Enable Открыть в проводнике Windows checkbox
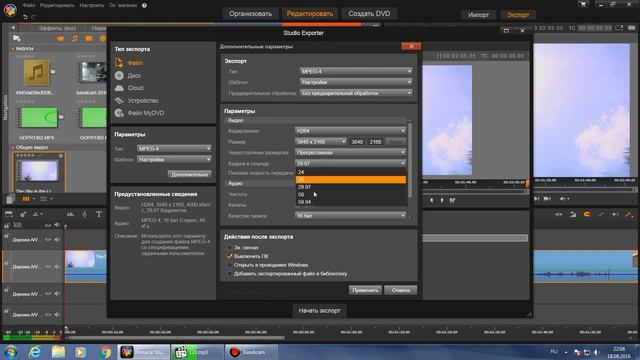This screenshot has height=360, width=640. click(229, 265)
